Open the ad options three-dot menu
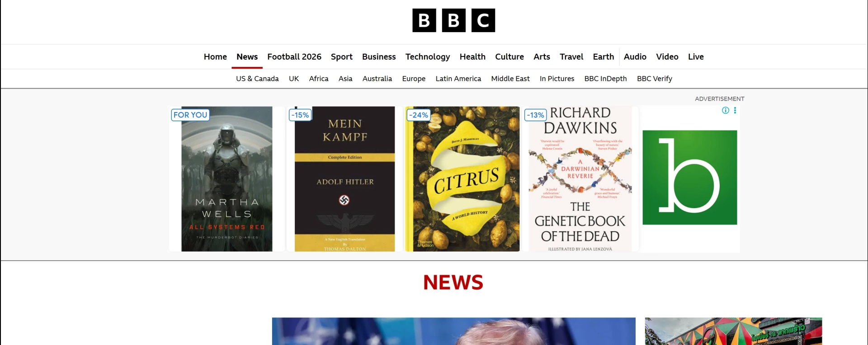 (x=735, y=110)
